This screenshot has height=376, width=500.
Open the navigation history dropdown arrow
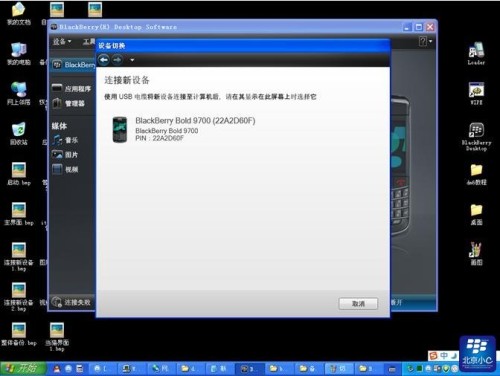point(132,60)
